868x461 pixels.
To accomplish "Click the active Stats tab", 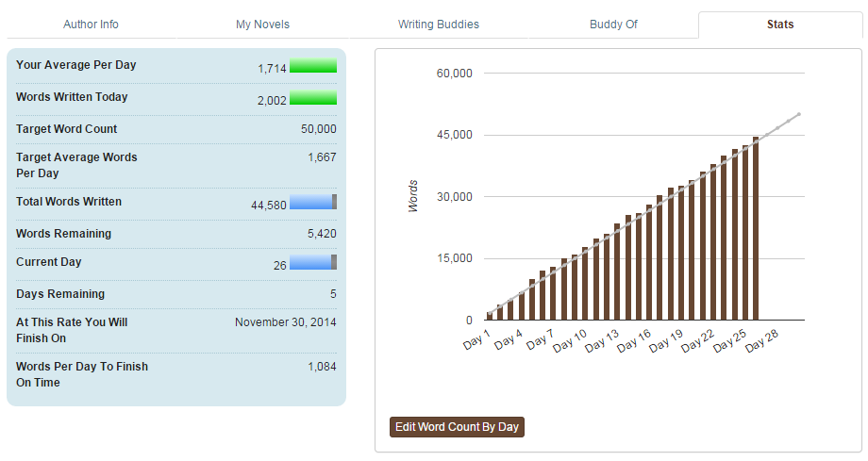I will click(x=779, y=25).
